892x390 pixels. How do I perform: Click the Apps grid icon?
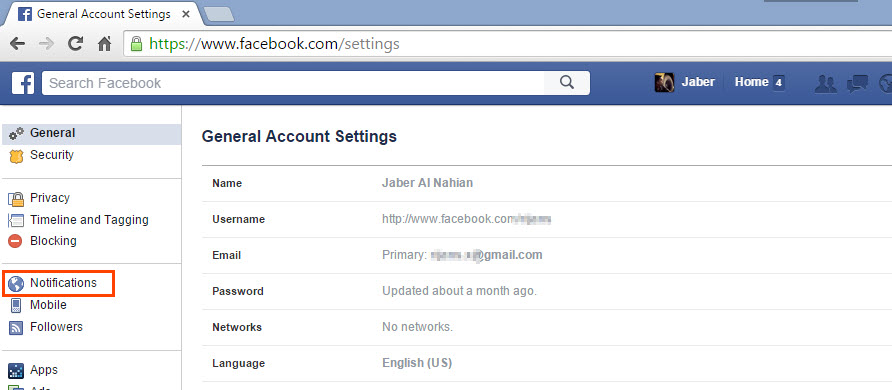click(x=16, y=371)
